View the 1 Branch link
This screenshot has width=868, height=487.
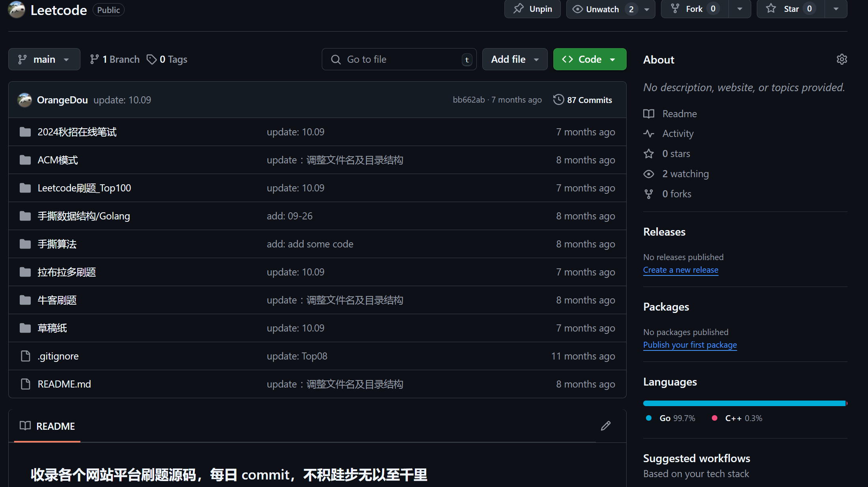click(x=115, y=59)
